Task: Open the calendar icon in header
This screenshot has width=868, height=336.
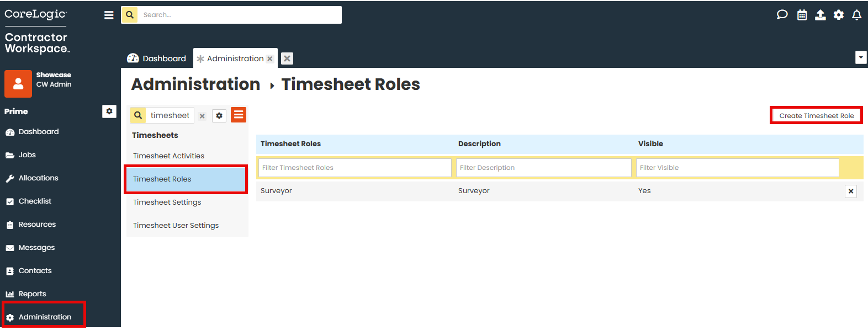Action: pos(802,15)
